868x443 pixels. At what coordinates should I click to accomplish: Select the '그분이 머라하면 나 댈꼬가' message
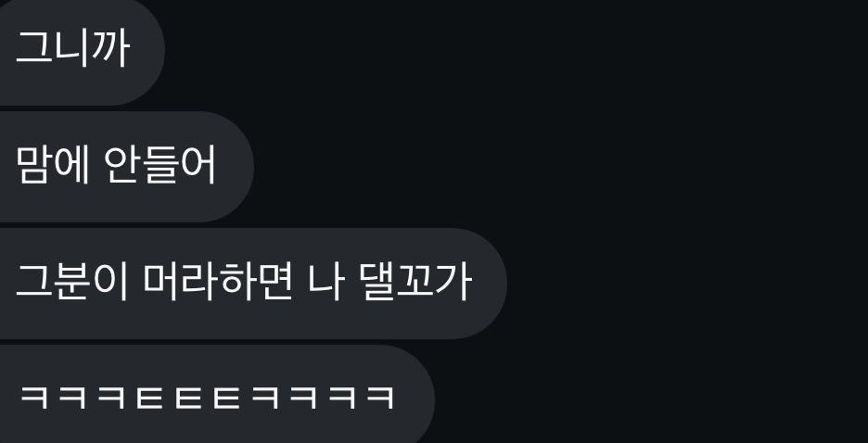(253, 284)
